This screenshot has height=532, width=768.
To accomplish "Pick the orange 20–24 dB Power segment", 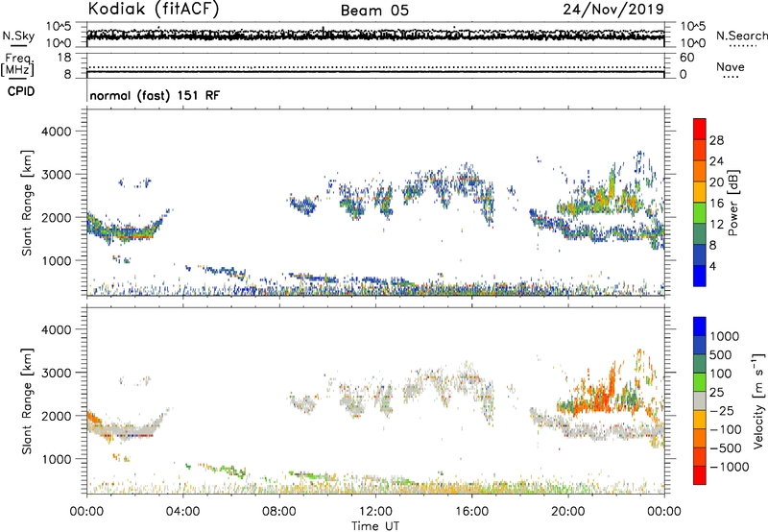I will 700,171.
